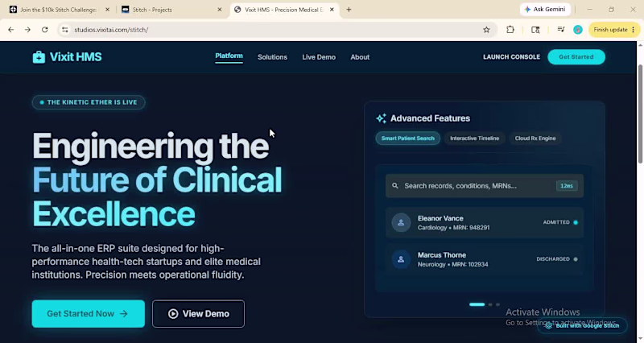This screenshot has width=644, height=343.
Task: Go back with browser back arrow
Action: pyautogui.click(x=11, y=30)
